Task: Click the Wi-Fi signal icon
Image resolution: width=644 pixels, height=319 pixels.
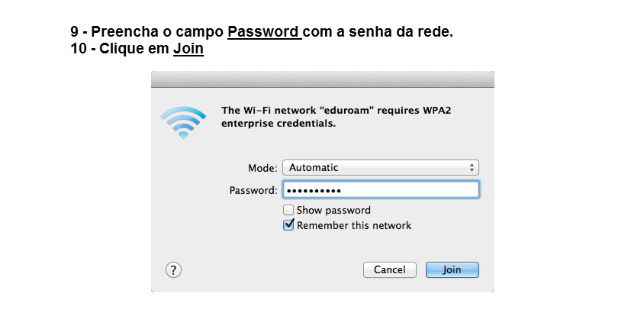Action: (x=183, y=122)
